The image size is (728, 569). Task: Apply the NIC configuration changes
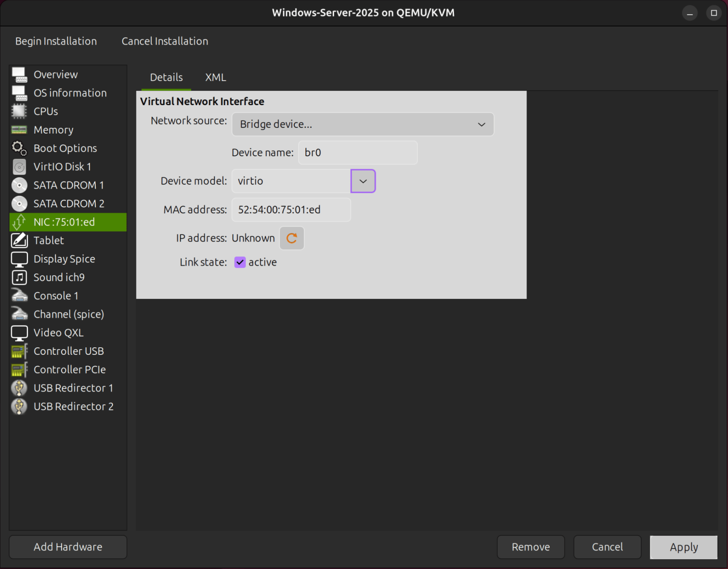(683, 547)
